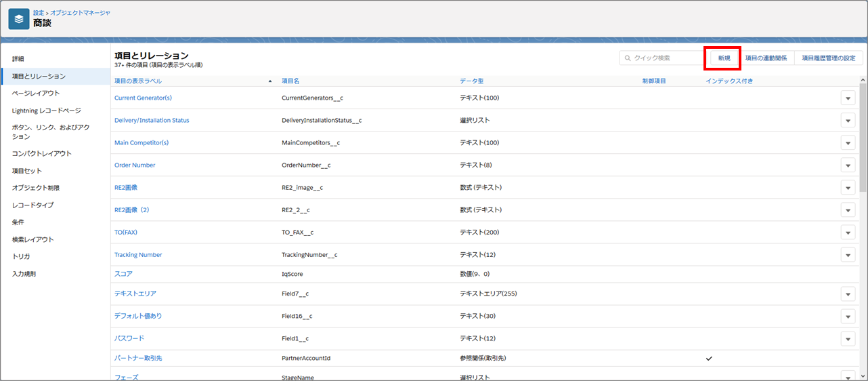The height and width of the screenshot is (381, 868).
Task: Open 入力規則 from the left sidebar
Action: point(24,274)
